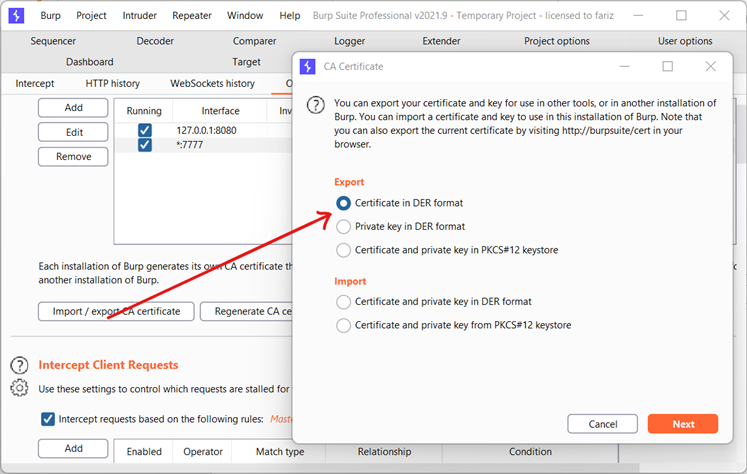Maximize the CA Certificate dialog
The height and width of the screenshot is (474, 747).
(x=667, y=66)
